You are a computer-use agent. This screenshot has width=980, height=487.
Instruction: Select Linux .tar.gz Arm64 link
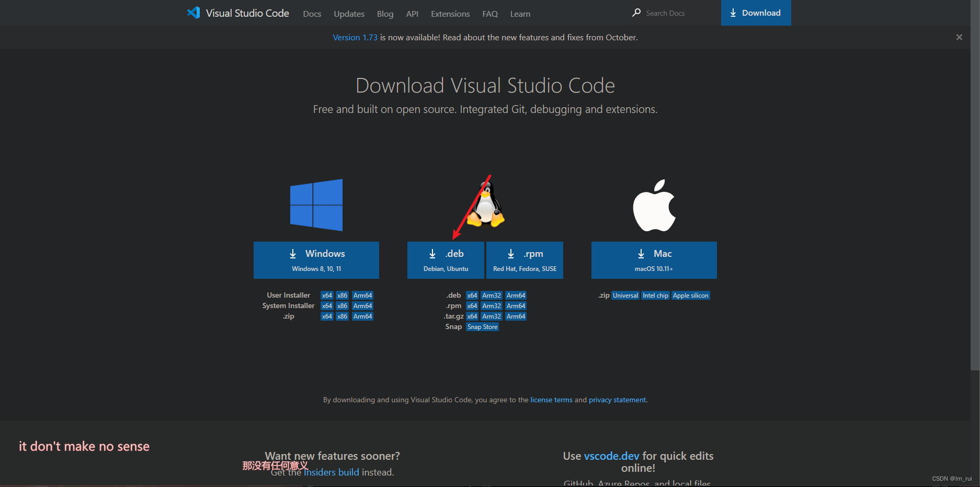(516, 316)
